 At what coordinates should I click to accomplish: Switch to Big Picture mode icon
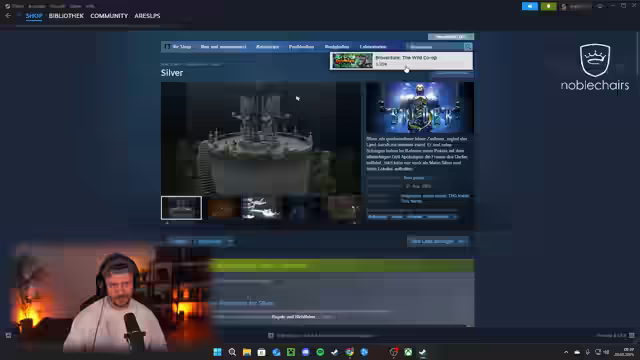pyautogui.click(x=600, y=6)
